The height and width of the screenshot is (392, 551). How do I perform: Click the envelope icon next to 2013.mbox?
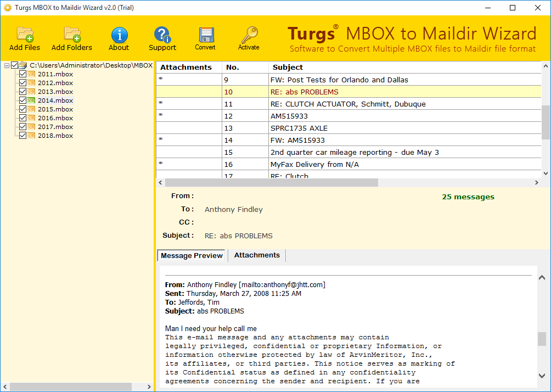(31, 91)
